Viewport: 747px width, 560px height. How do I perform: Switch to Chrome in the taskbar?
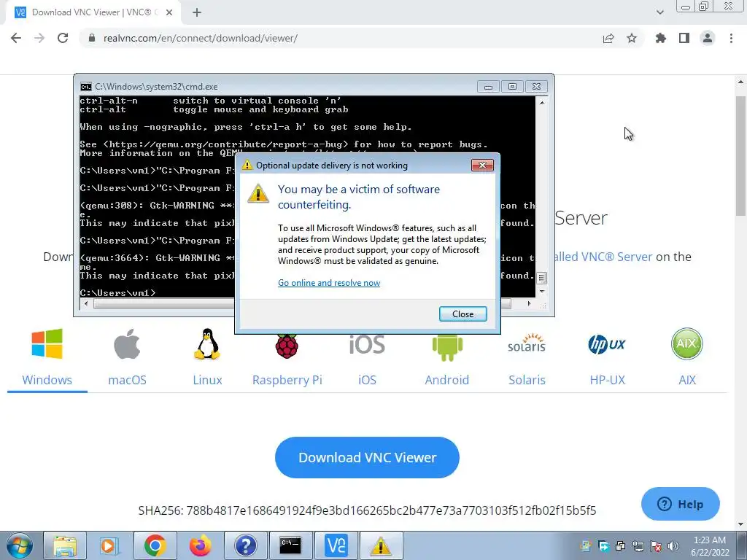pos(155,545)
